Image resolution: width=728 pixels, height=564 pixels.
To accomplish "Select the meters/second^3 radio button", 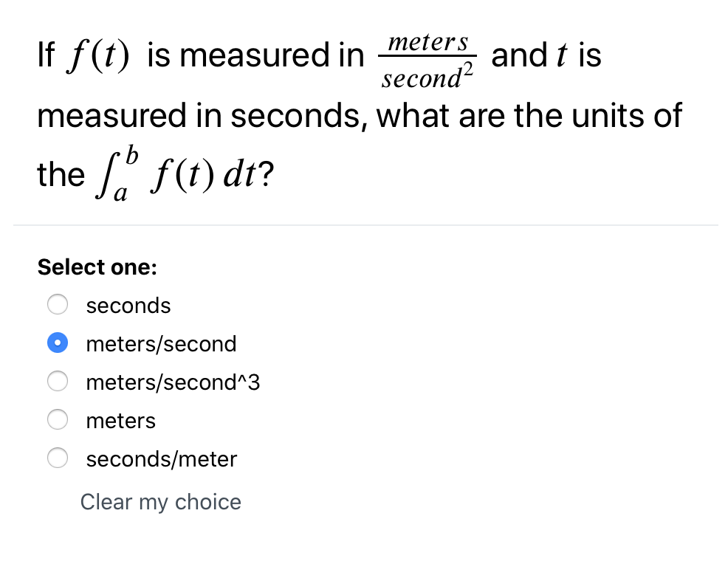I will coord(57,381).
